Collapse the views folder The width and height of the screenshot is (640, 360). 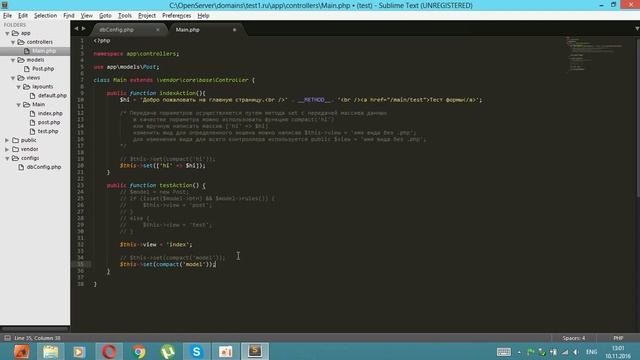[13, 78]
